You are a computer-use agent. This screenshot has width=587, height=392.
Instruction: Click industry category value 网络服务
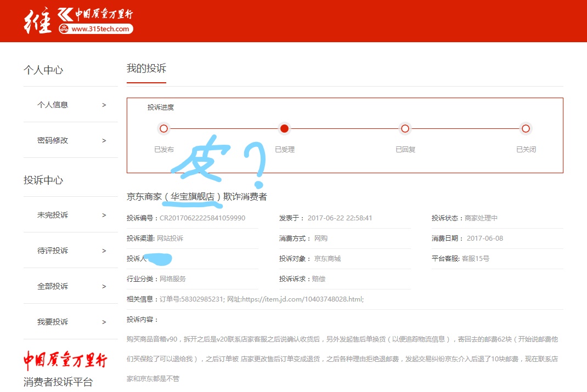[173, 279]
